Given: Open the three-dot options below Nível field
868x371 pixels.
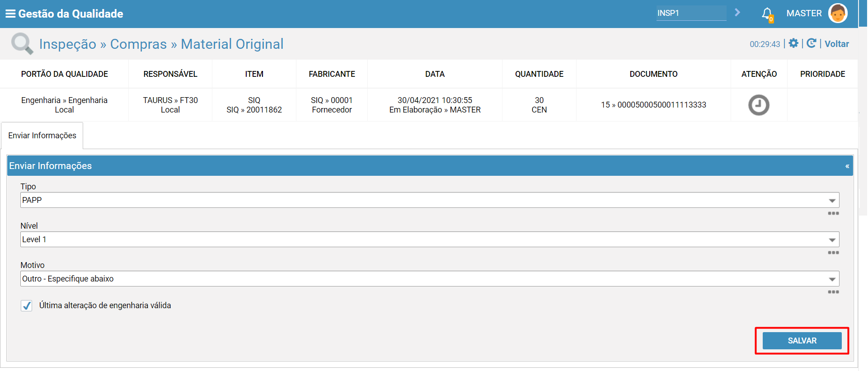Looking at the screenshot, I should click(833, 253).
